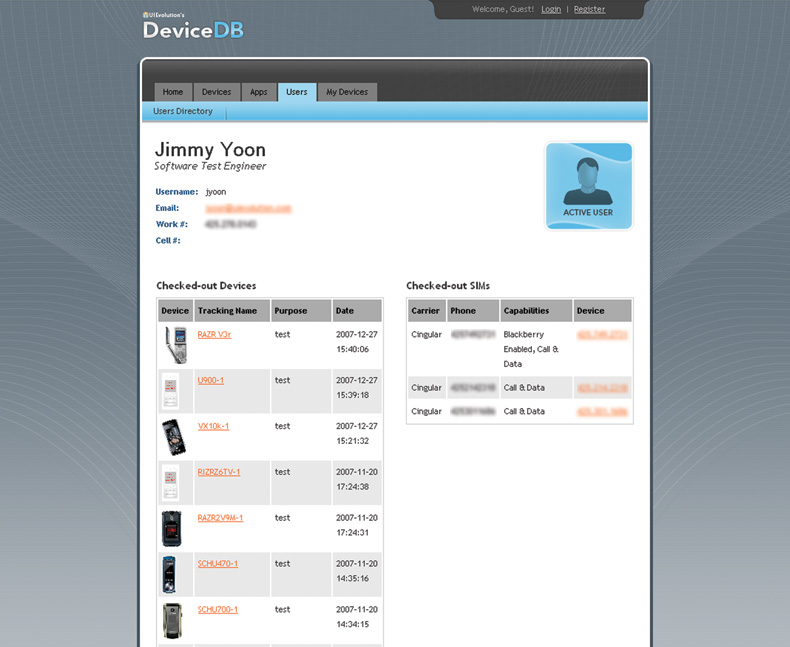
Task: Click the RAZR2V9M-1 device image
Action: (x=172, y=528)
